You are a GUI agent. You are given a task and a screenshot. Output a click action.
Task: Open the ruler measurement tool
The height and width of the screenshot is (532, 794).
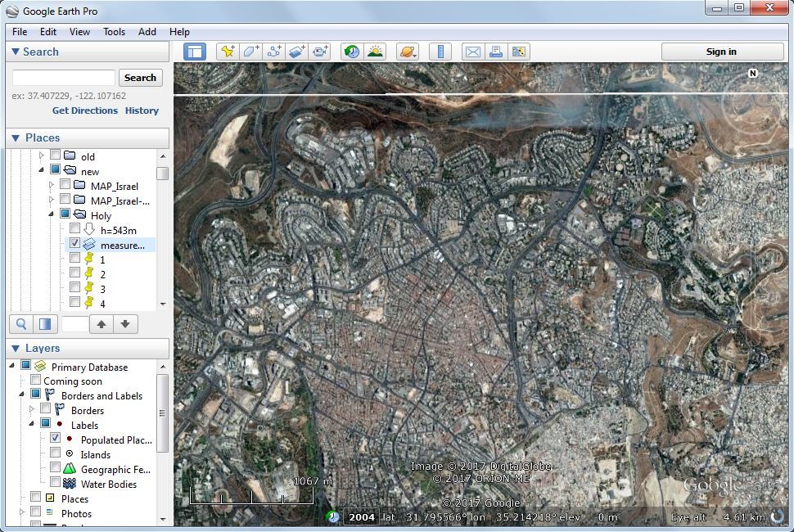coord(440,52)
